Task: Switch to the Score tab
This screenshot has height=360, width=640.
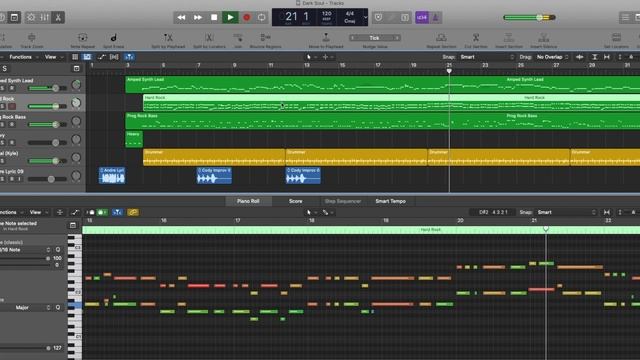Action: click(296, 201)
